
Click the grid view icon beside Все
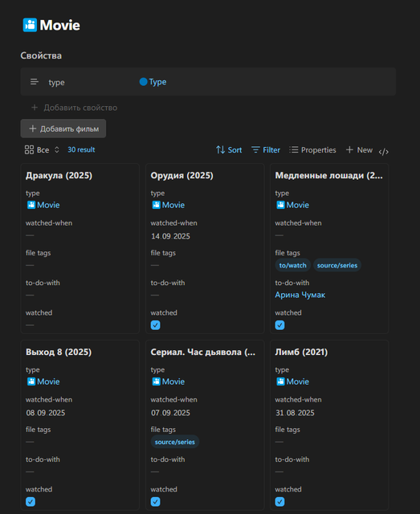(x=29, y=150)
